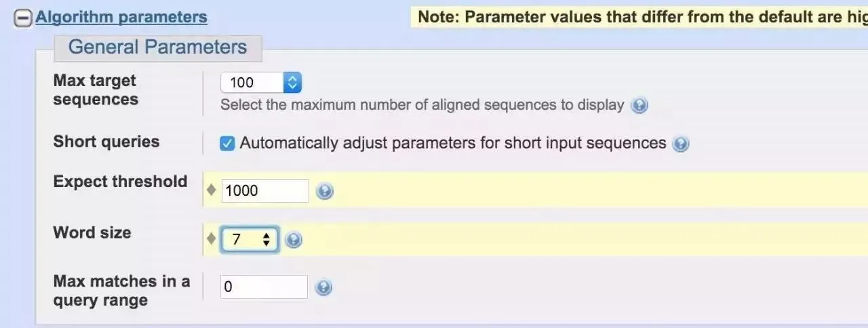The image size is (868, 328).
Task: Click the Short queries row label
Action: (x=106, y=142)
